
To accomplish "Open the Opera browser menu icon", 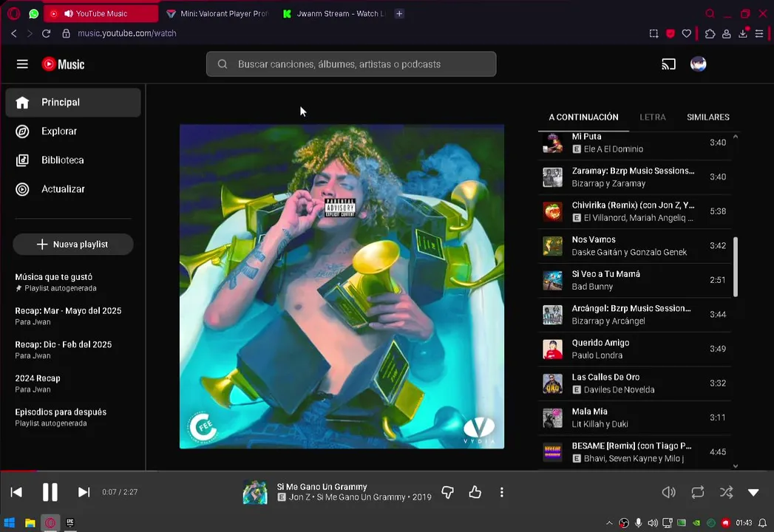I will click(x=14, y=13).
